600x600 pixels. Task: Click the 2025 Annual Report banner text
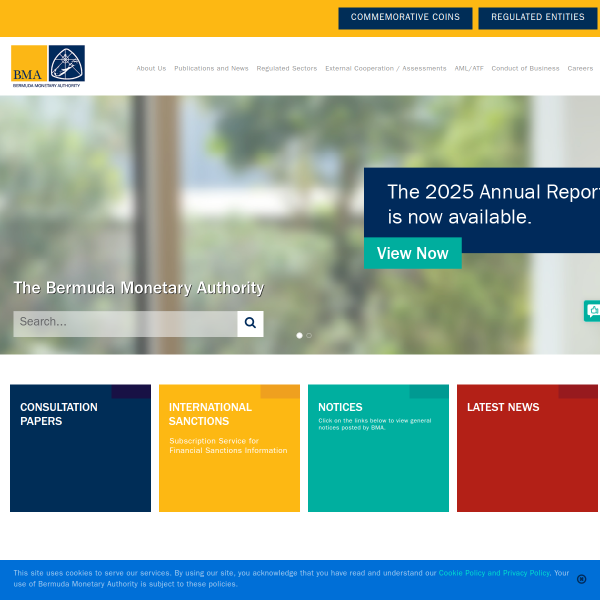tap(494, 204)
